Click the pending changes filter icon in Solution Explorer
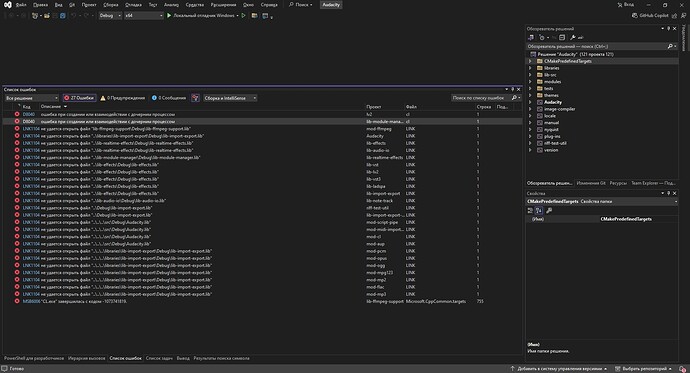Viewport: 690px width, 373px height. click(x=542, y=37)
